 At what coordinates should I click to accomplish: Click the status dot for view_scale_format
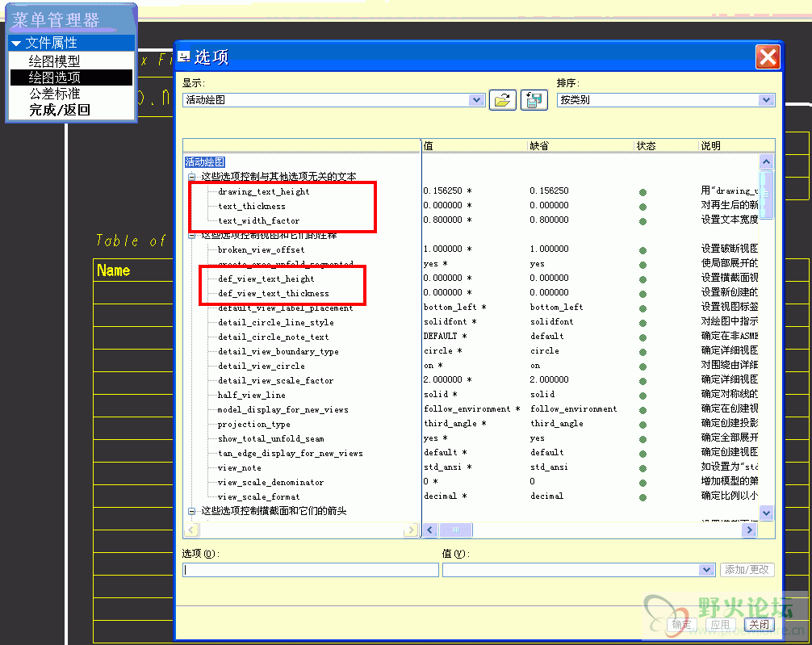[642, 497]
